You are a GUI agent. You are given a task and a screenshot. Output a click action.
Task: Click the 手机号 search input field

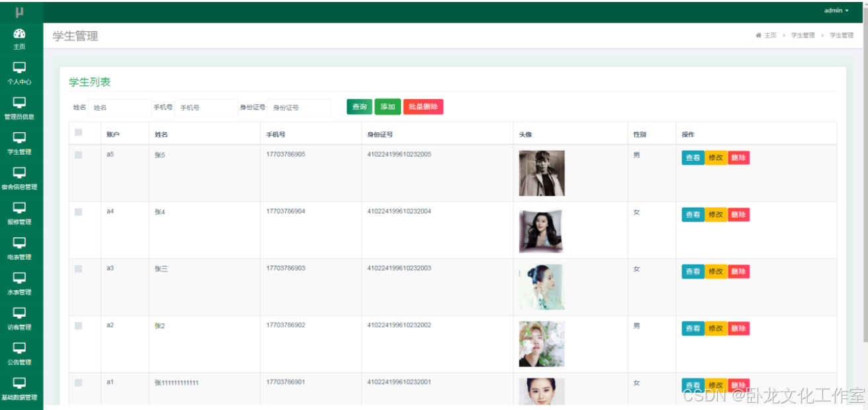point(206,108)
